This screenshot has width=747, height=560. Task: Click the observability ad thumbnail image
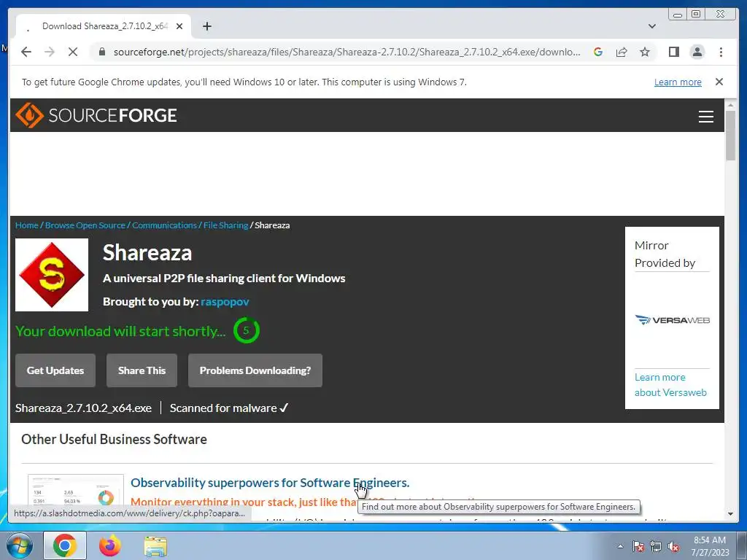pos(76,491)
